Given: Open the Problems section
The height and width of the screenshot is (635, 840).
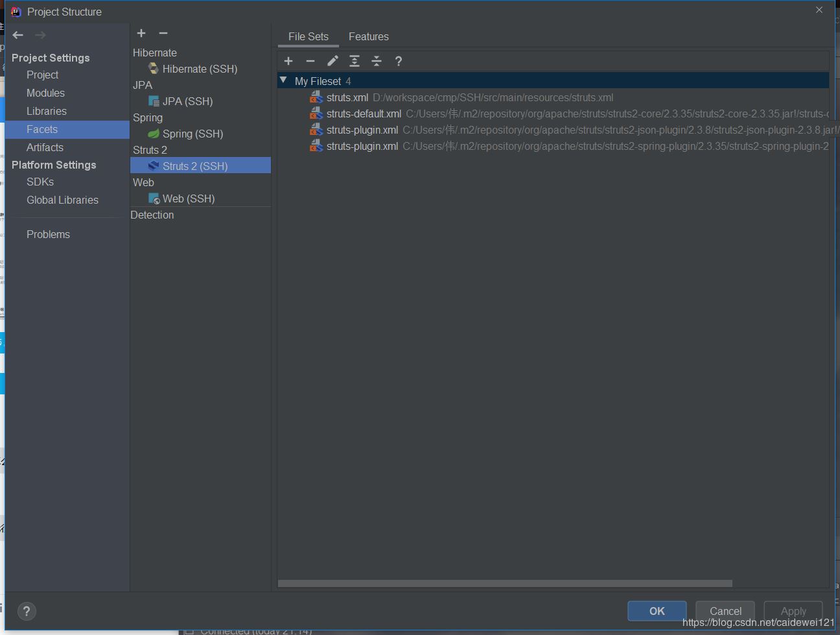Looking at the screenshot, I should [48, 234].
